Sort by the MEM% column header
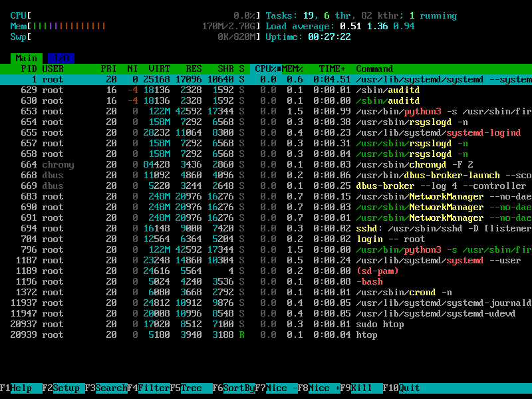The width and height of the screenshot is (532, 399). [292, 69]
